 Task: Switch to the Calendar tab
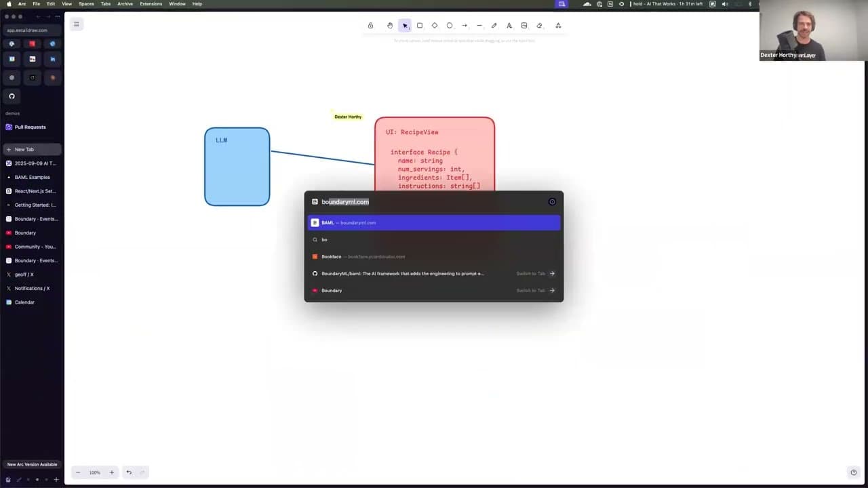coord(32,302)
